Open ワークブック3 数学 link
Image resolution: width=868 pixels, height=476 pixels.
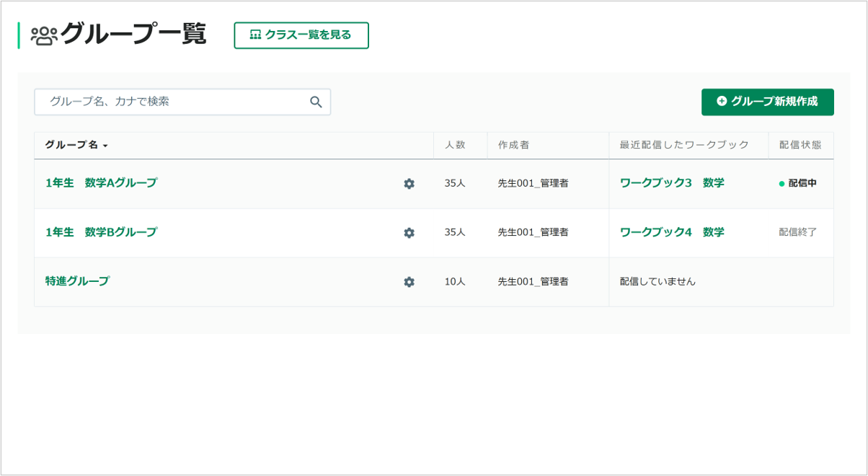coord(672,183)
